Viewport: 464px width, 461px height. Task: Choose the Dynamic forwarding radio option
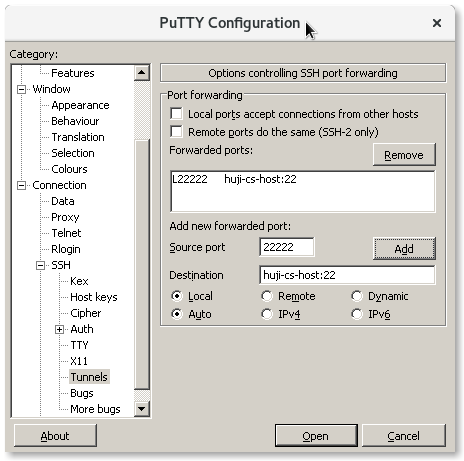tap(357, 296)
